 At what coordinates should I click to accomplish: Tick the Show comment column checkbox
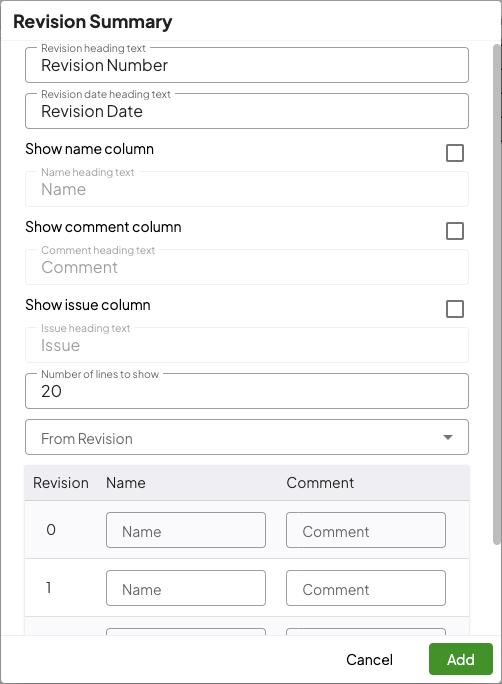click(454, 231)
